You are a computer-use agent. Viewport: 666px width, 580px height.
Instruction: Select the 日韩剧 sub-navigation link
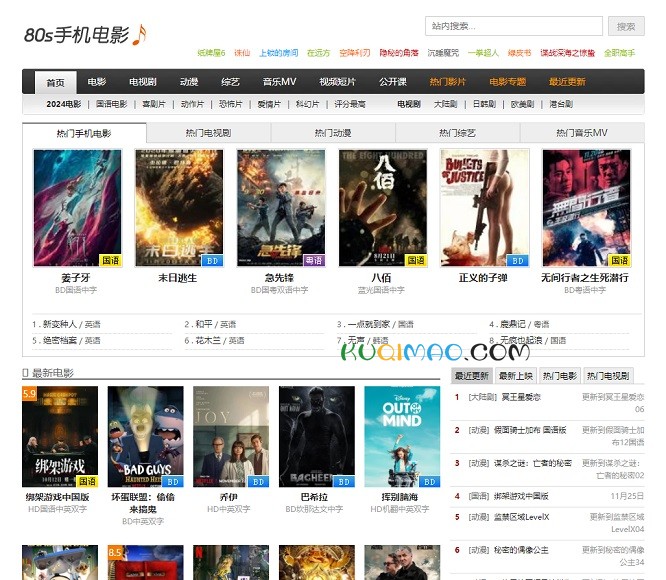[484, 104]
